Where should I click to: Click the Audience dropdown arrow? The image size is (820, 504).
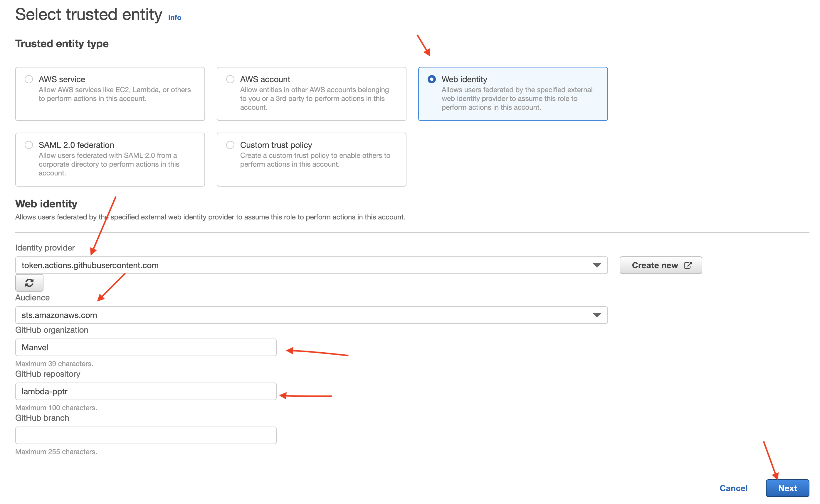(x=596, y=315)
